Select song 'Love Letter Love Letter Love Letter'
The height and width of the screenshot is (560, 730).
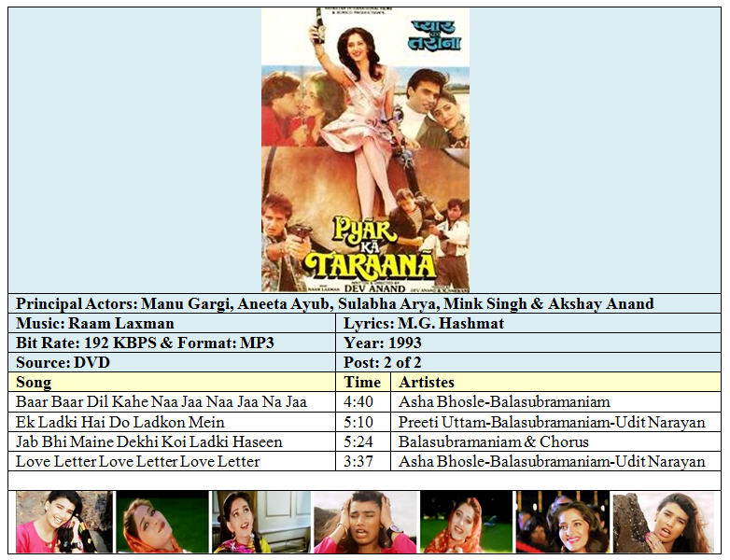[138, 461]
